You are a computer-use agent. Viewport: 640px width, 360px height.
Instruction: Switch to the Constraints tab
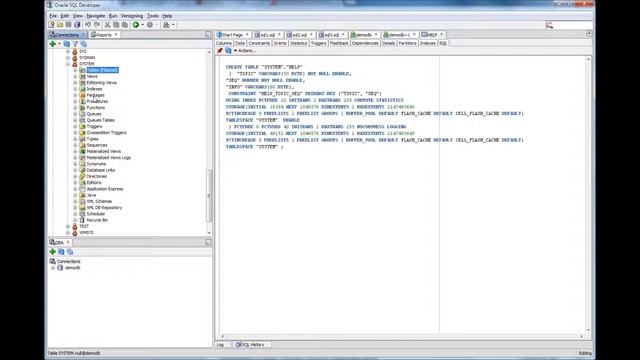[x=259, y=43]
